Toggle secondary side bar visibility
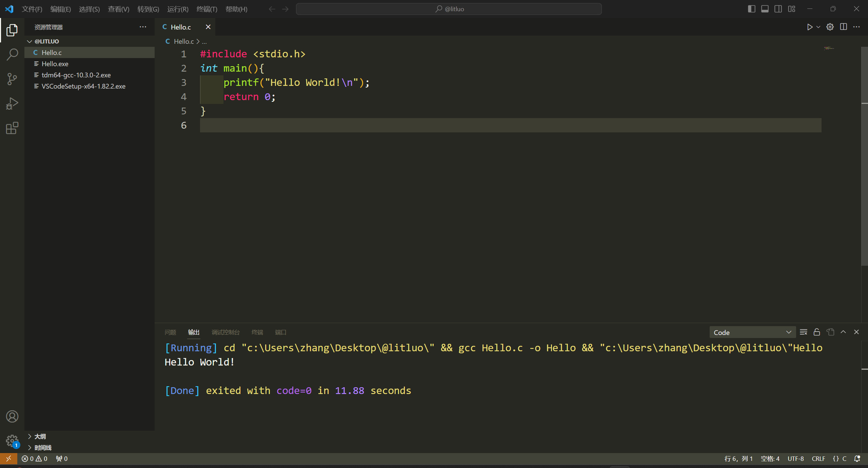This screenshot has width=868, height=468. [x=778, y=9]
